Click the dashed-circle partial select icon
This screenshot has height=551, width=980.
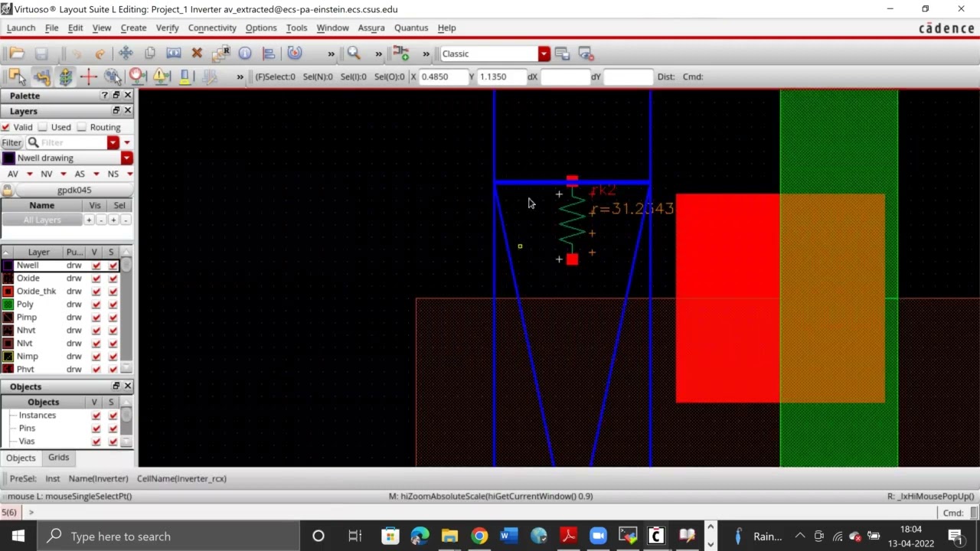tap(113, 77)
